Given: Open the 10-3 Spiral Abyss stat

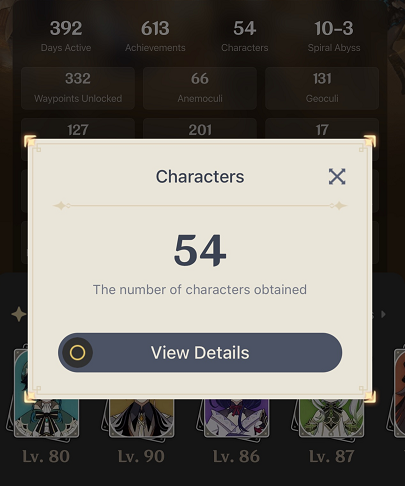Looking at the screenshot, I should click(x=334, y=36).
